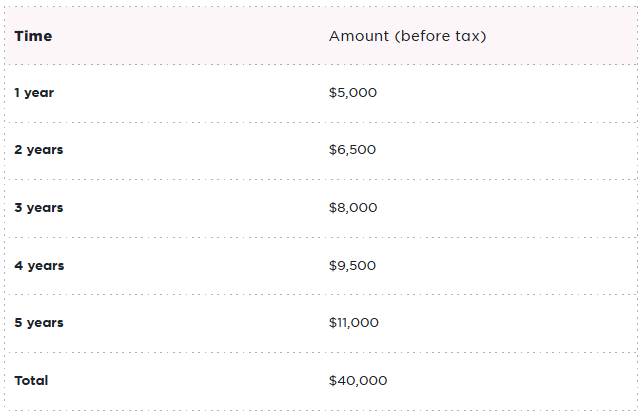Click the $5,000 amount
642x415 pixels.
click(x=353, y=93)
